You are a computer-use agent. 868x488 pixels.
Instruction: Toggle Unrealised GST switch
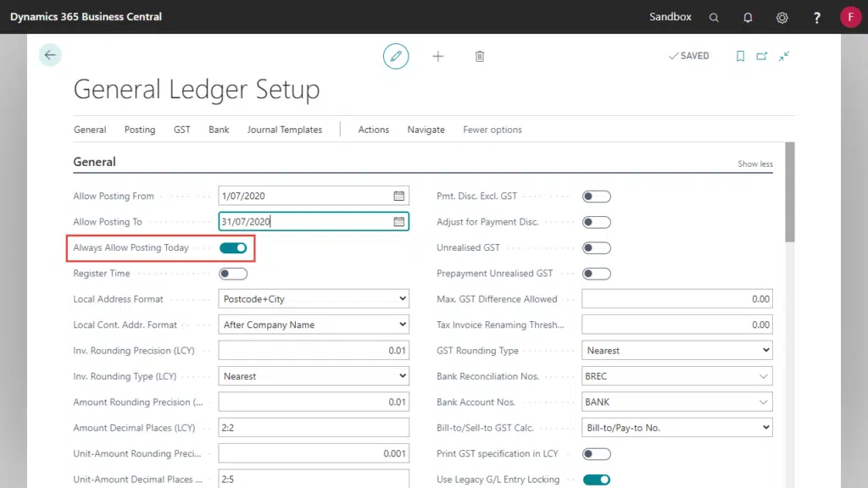click(596, 248)
